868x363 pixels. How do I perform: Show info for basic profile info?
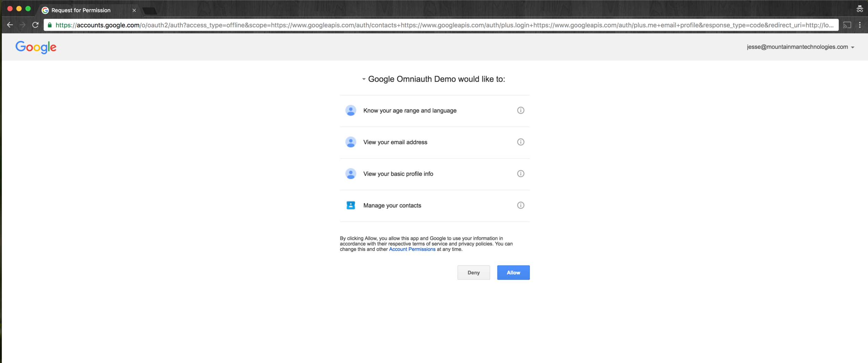click(x=520, y=174)
